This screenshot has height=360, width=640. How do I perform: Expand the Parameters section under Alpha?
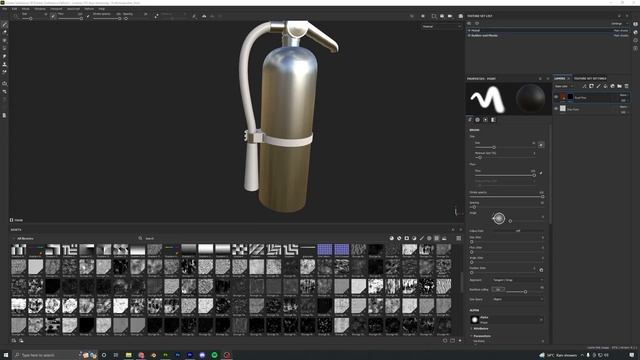click(x=482, y=336)
